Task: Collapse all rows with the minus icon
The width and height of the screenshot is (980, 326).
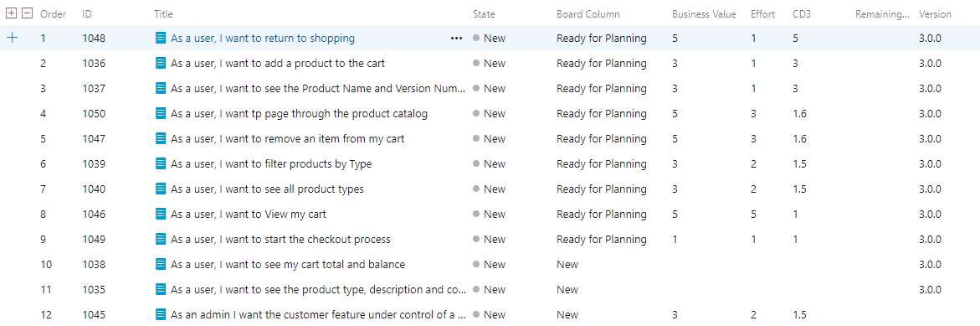Action: pyautogui.click(x=27, y=13)
